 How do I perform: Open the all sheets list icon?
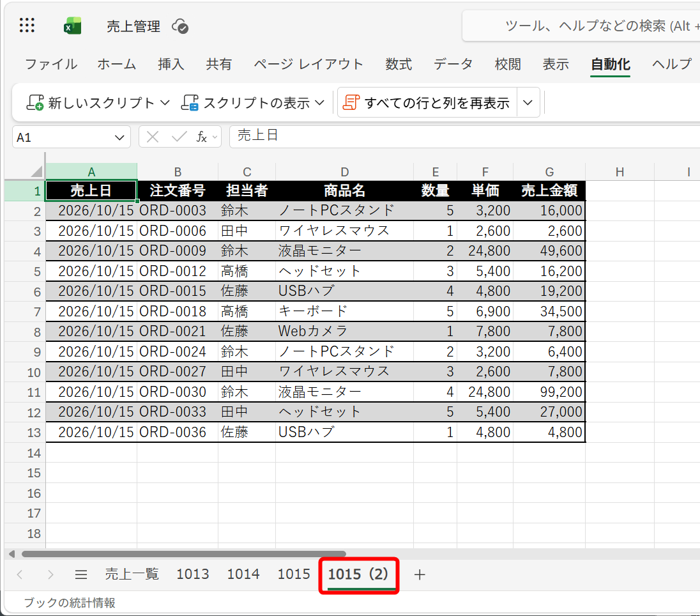coord(81,574)
